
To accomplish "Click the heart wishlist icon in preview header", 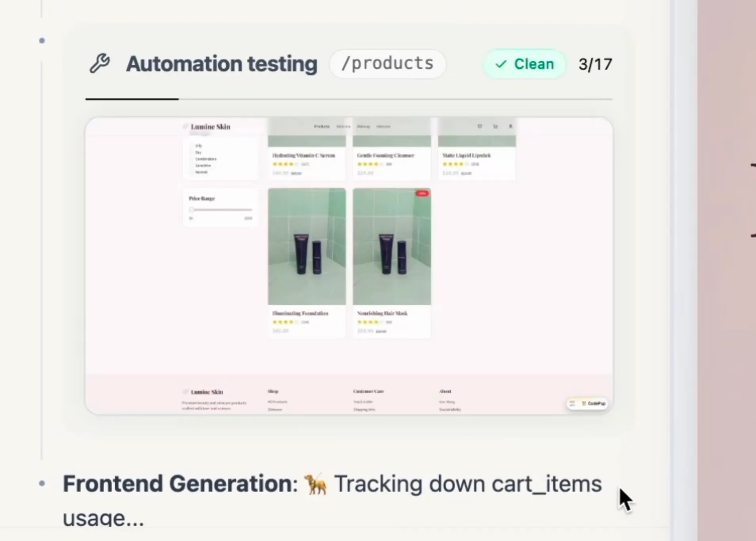I will click(x=480, y=126).
